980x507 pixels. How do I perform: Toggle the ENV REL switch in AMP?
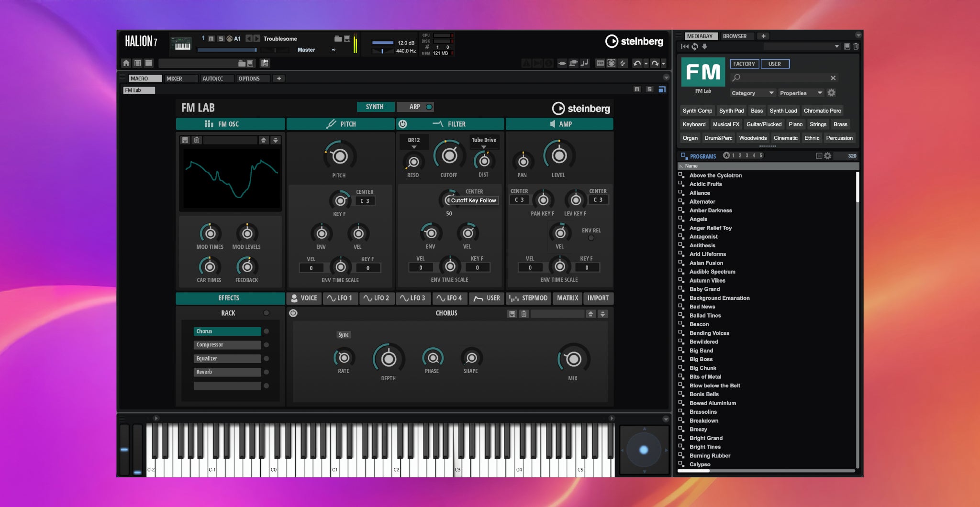tap(591, 238)
